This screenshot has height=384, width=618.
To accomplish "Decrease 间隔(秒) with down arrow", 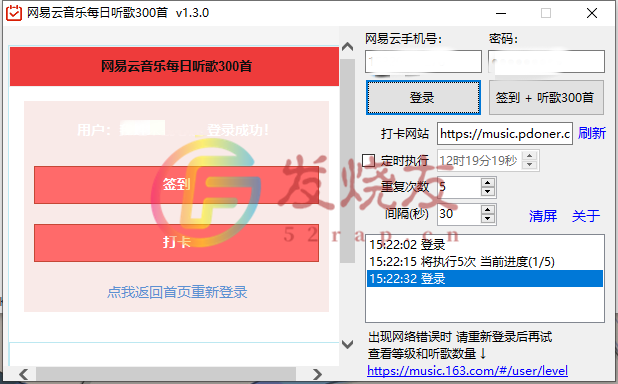I will (x=488, y=219).
